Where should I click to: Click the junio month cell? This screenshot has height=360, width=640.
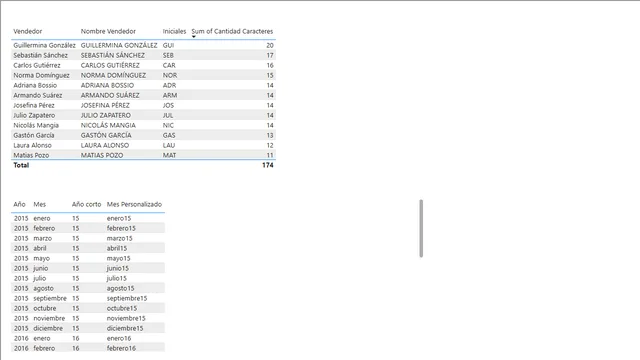pos(40,268)
